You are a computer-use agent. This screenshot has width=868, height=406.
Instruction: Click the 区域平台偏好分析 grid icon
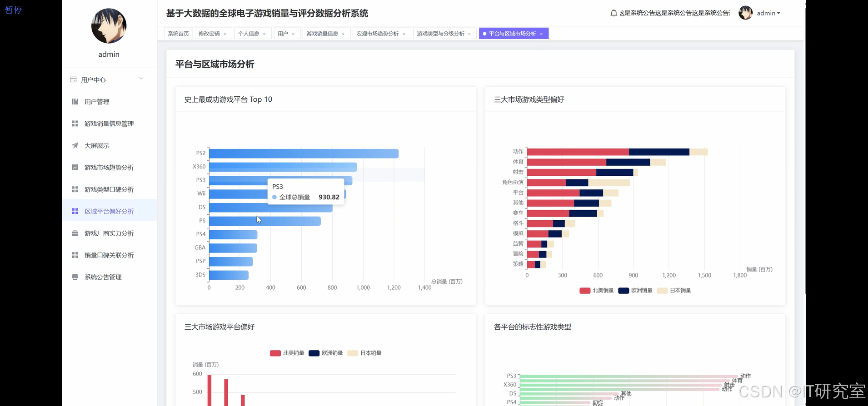(75, 211)
